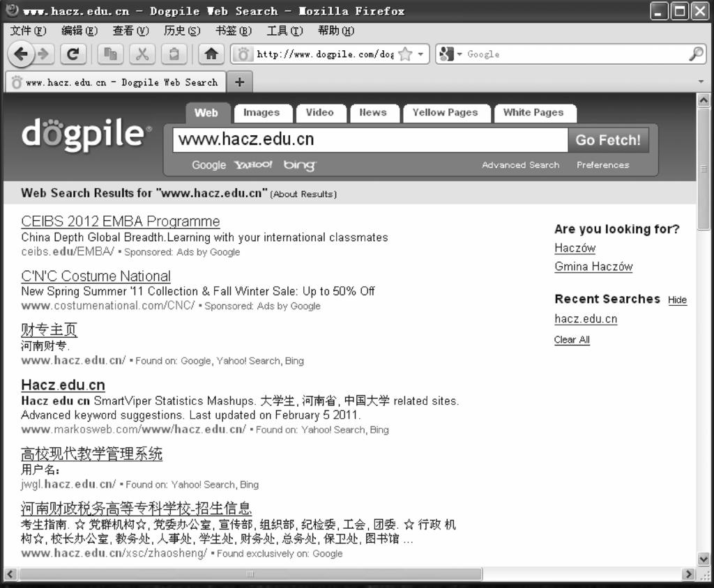Image resolution: width=714 pixels, height=588 pixels.
Task: Click the vertical scrollbar down arrow
Action: click(x=704, y=559)
